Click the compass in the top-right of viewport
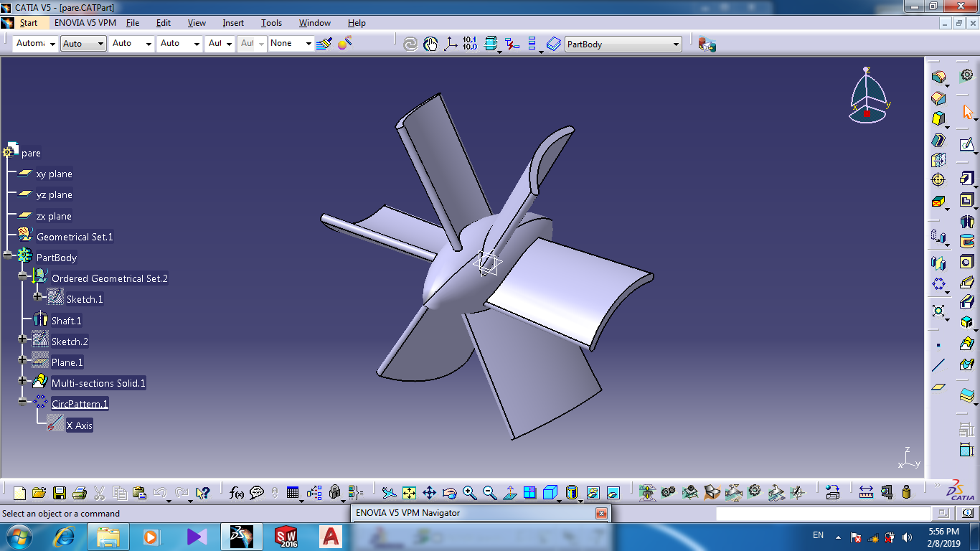 click(868, 95)
